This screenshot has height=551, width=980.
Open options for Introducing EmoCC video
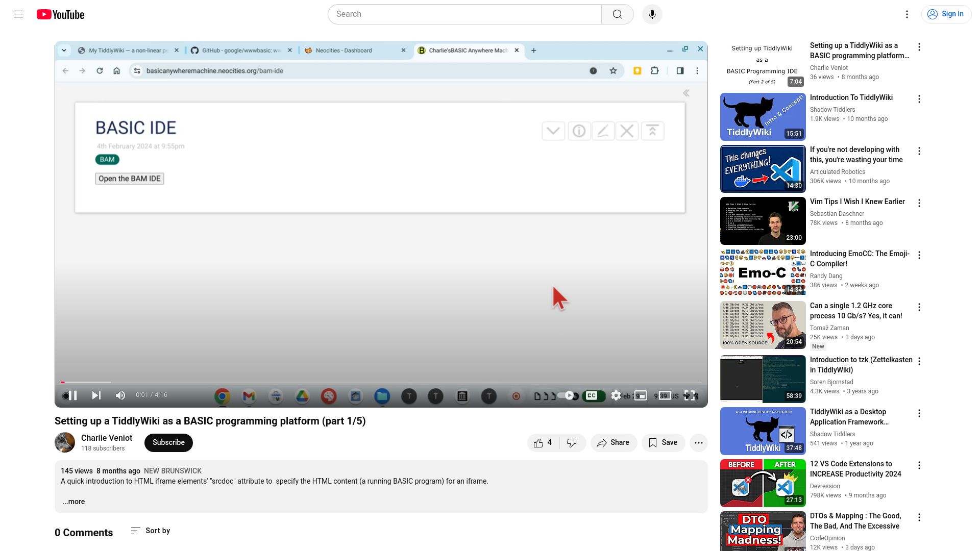(919, 255)
